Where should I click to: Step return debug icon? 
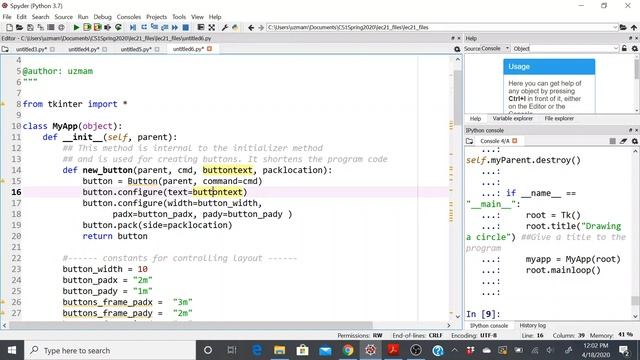164,27
